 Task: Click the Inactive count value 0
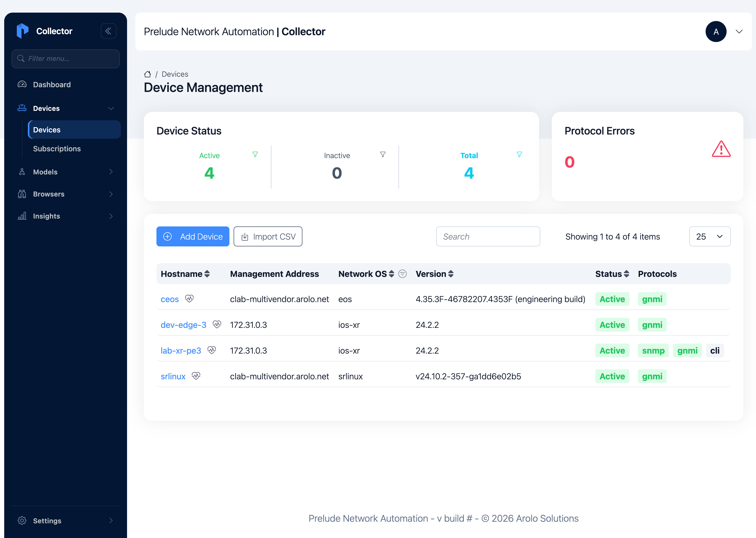tap(337, 173)
